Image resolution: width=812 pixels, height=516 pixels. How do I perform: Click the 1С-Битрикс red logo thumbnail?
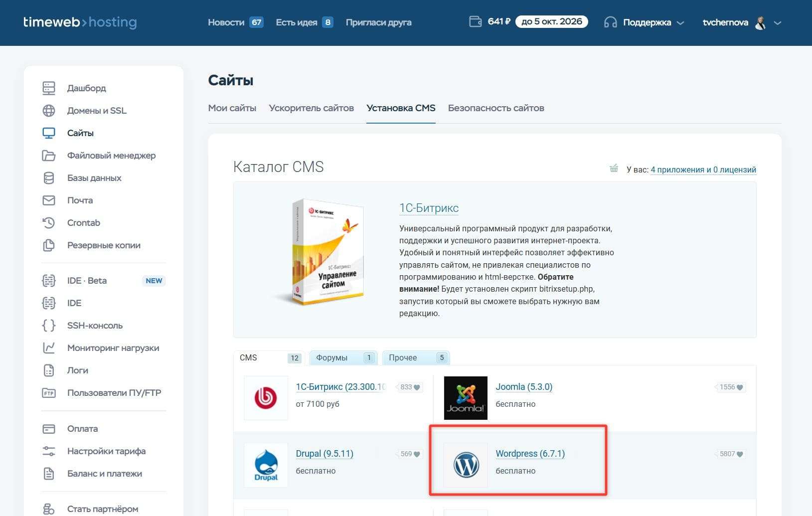(x=266, y=398)
